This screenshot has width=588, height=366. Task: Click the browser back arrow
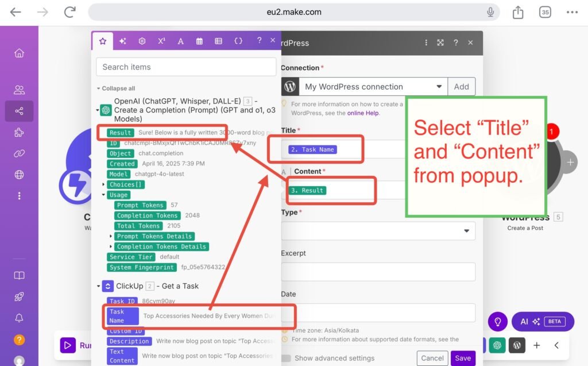click(x=16, y=12)
